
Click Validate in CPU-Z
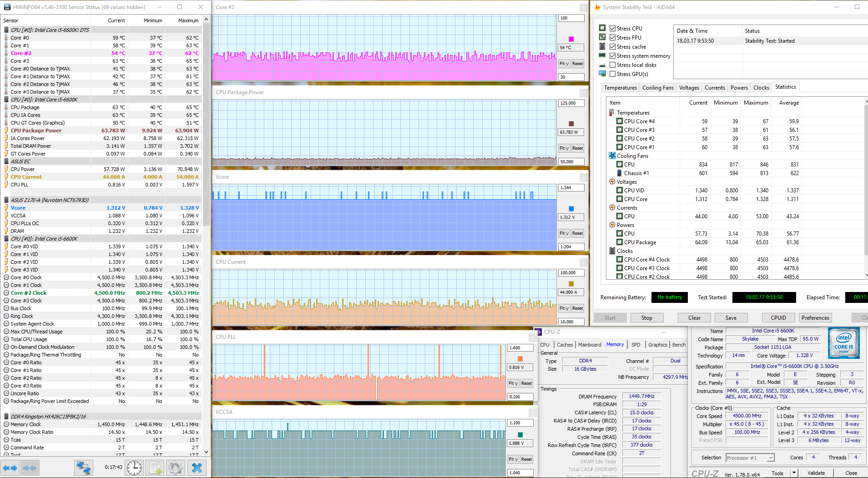coord(816,473)
